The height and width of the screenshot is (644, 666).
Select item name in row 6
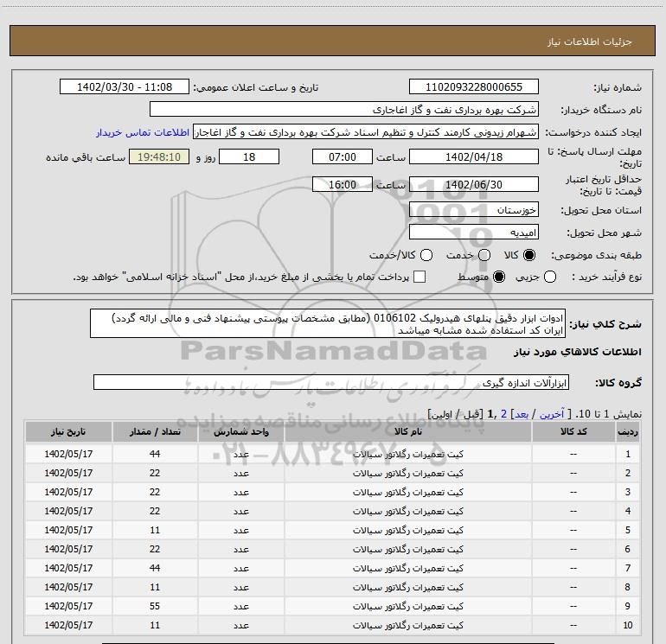(x=407, y=549)
